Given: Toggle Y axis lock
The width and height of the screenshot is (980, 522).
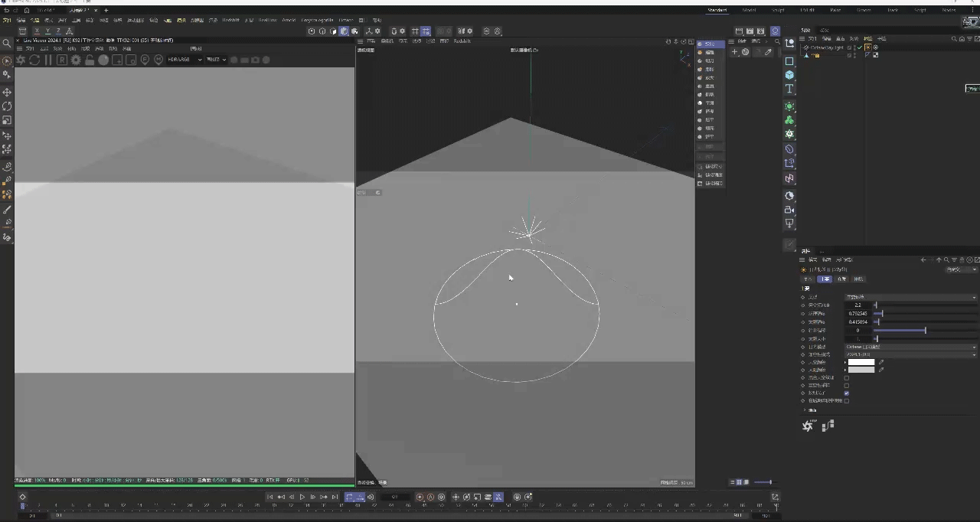Looking at the screenshot, I should coord(47,31).
